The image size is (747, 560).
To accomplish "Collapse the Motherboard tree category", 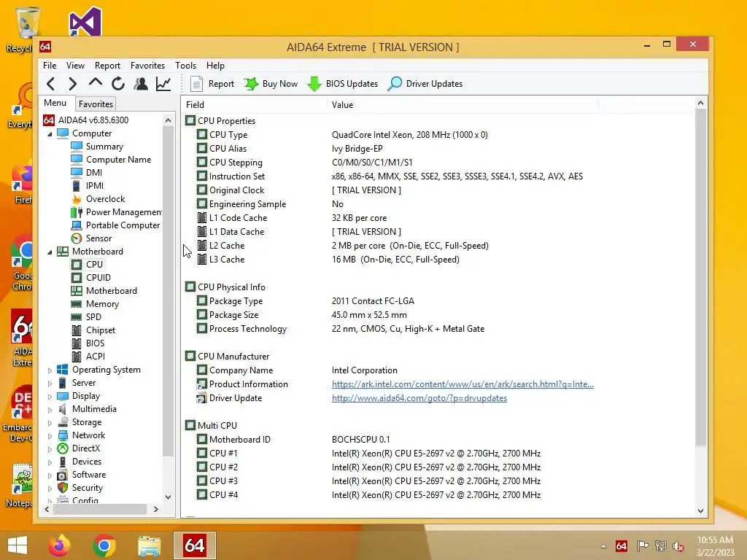I will (x=50, y=252).
